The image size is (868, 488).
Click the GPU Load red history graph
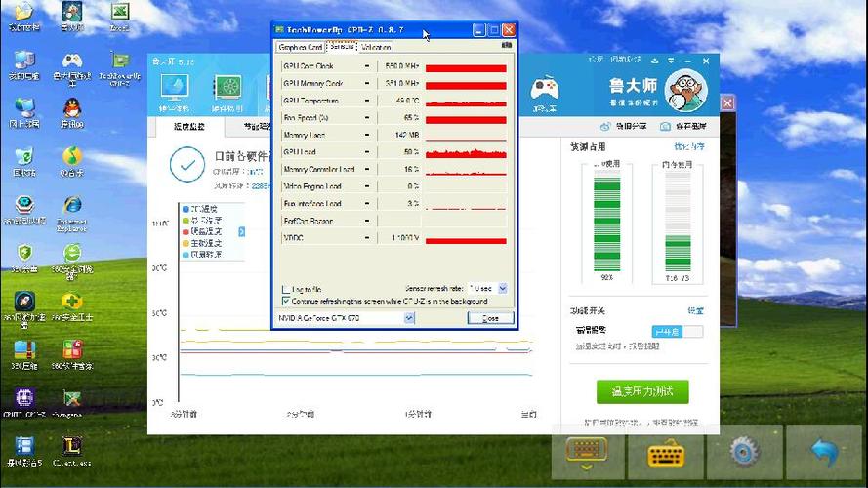click(466, 152)
